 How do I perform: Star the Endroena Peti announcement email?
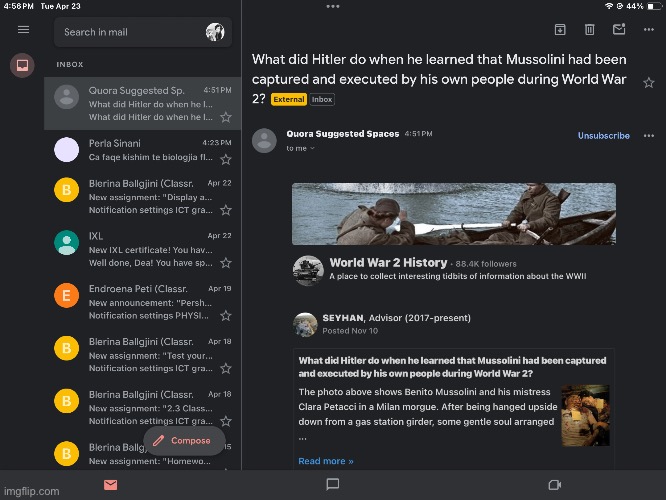coord(226,316)
